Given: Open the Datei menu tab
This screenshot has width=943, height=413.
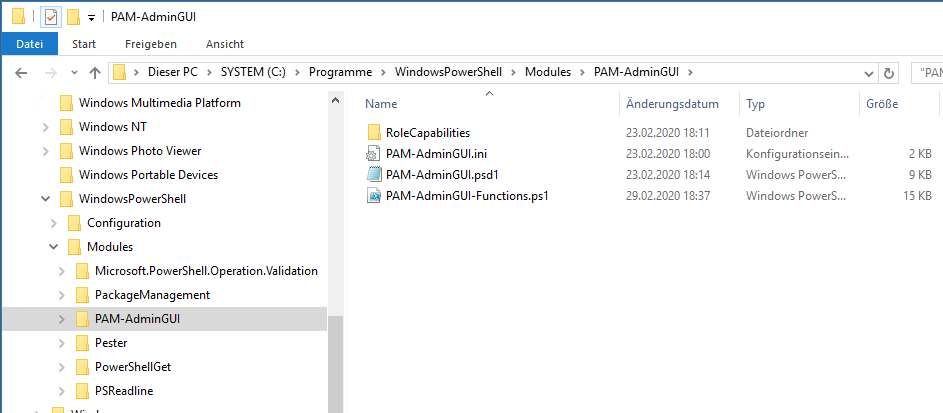Looking at the screenshot, I should [x=29, y=44].
